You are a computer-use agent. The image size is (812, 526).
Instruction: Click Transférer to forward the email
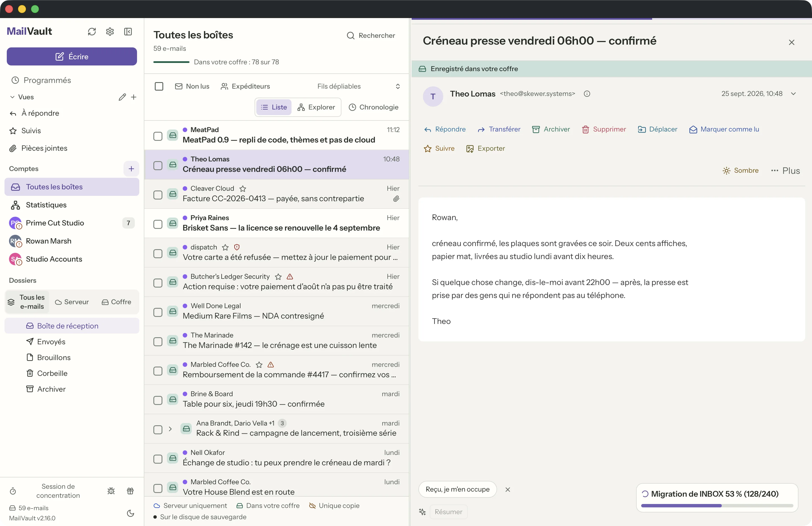coord(499,130)
